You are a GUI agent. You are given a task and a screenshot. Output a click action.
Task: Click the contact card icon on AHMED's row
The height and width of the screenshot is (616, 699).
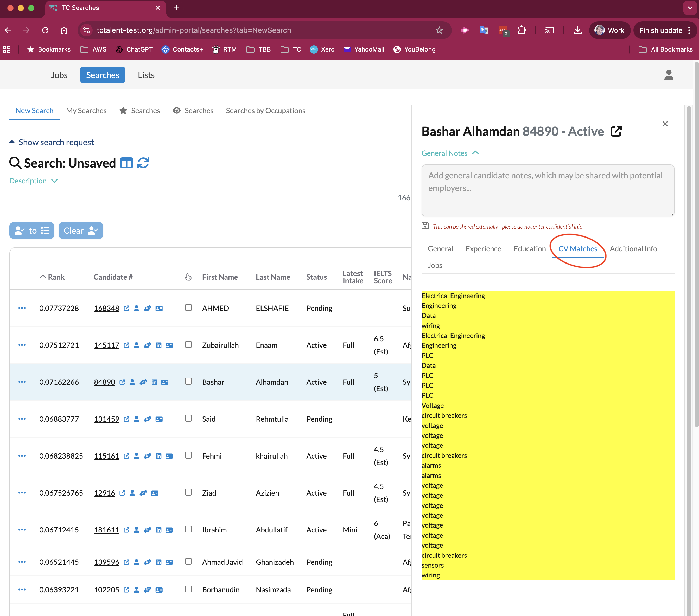pyautogui.click(x=159, y=308)
